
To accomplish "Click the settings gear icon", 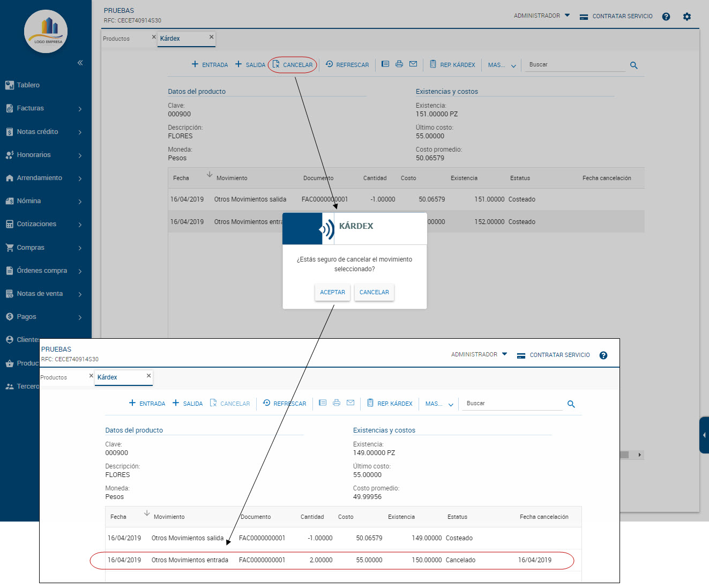I will (x=686, y=17).
